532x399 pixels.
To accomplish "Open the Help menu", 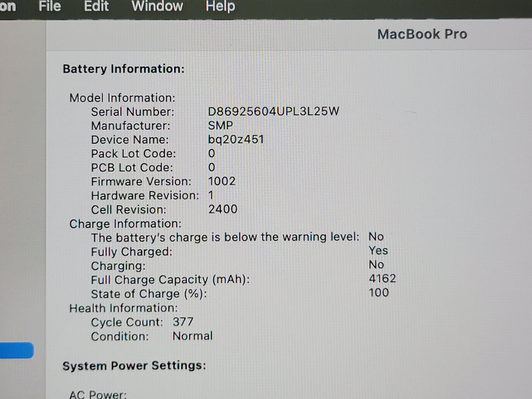I will pyautogui.click(x=220, y=6).
